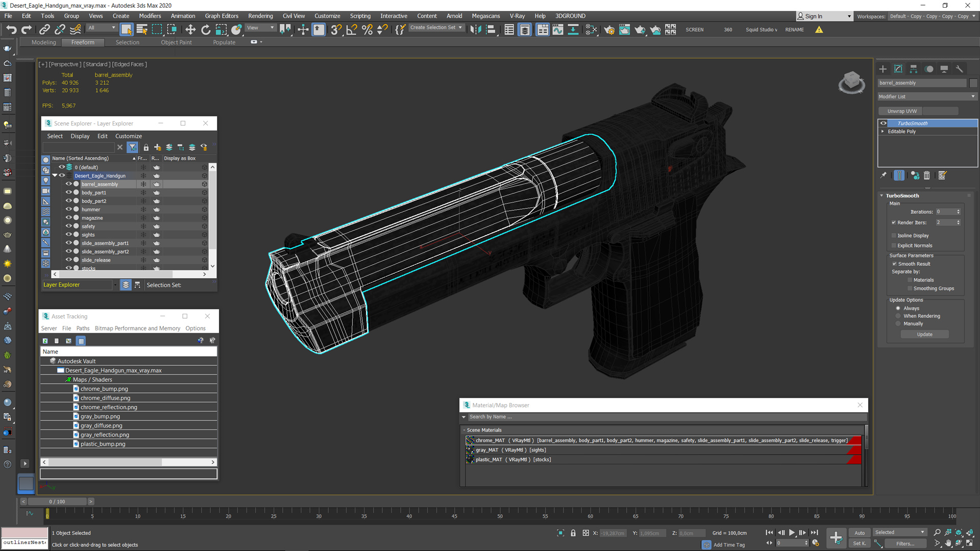
Task: Click Refresh in Asset Tracking toolbar
Action: click(x=45, y=341)
